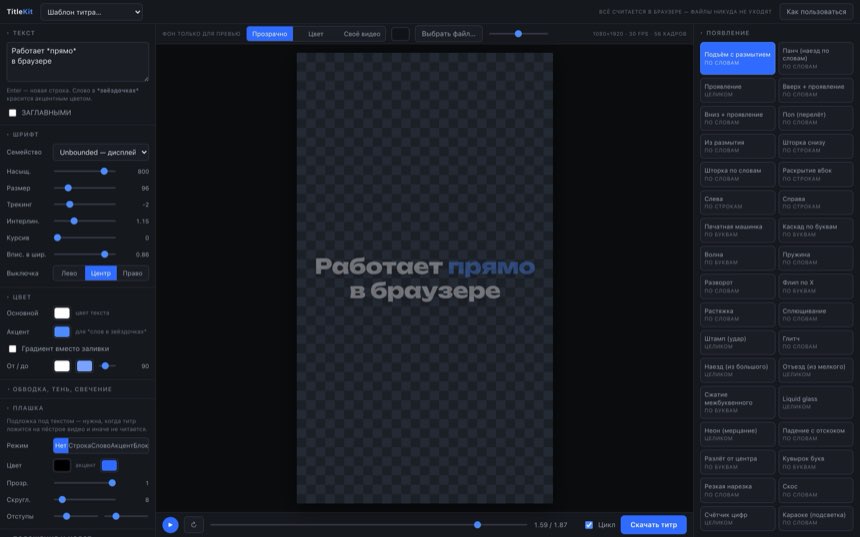Collapse the ЦВЕТ section header
860x537 pixels.
pyautogui.click(x=19, y=297)
